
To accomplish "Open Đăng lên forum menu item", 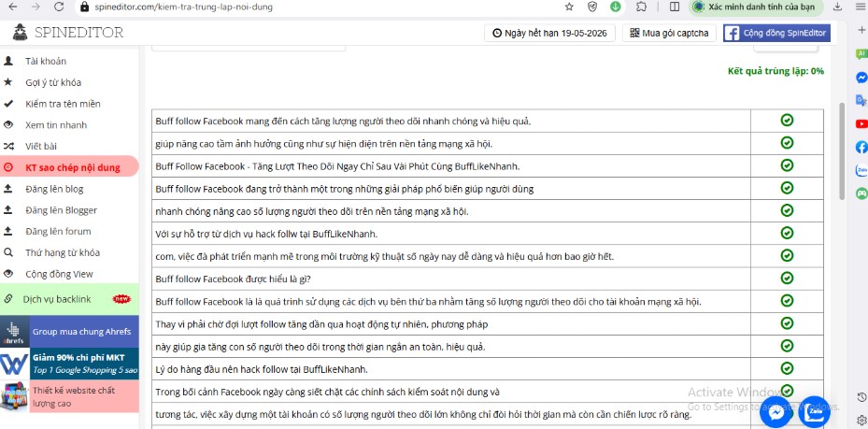I will pos(58,232).
